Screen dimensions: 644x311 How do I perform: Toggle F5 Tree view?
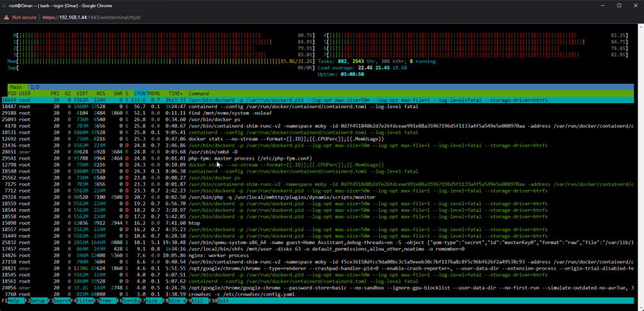point(105,301)
